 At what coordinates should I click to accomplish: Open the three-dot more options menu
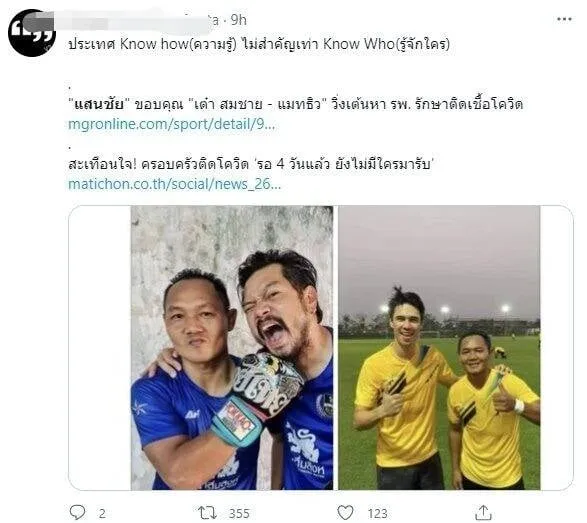pos(564,19)
